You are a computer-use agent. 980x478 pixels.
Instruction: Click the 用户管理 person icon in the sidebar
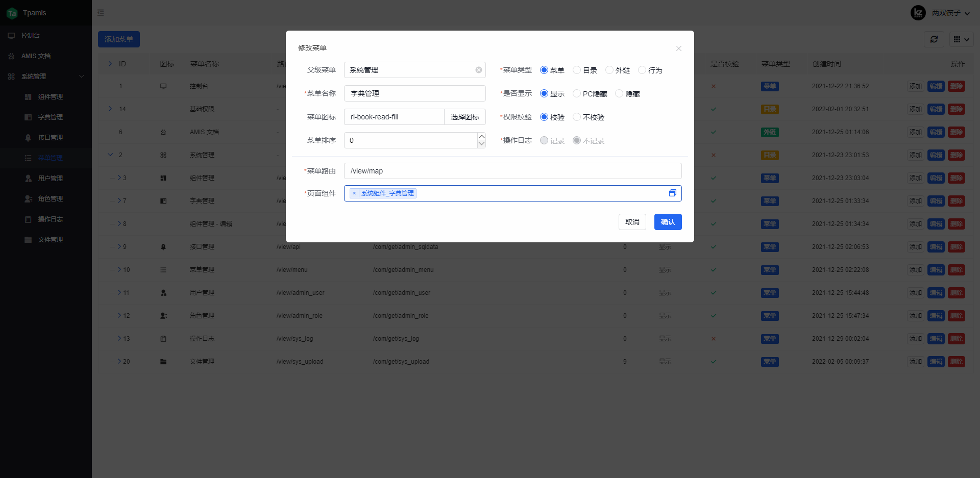point(28,179)
